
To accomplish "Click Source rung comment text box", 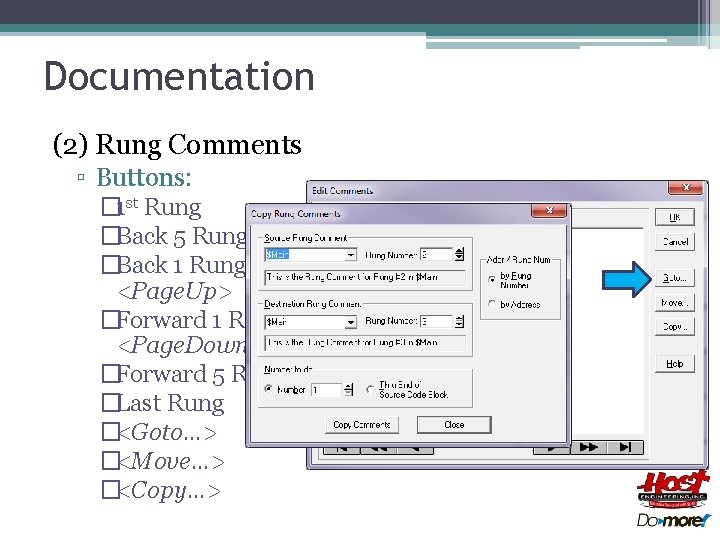I will point(365,277).
